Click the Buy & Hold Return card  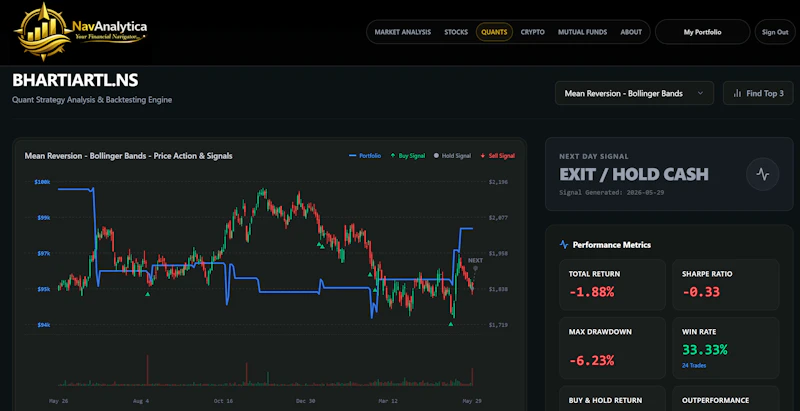(612, 399)
